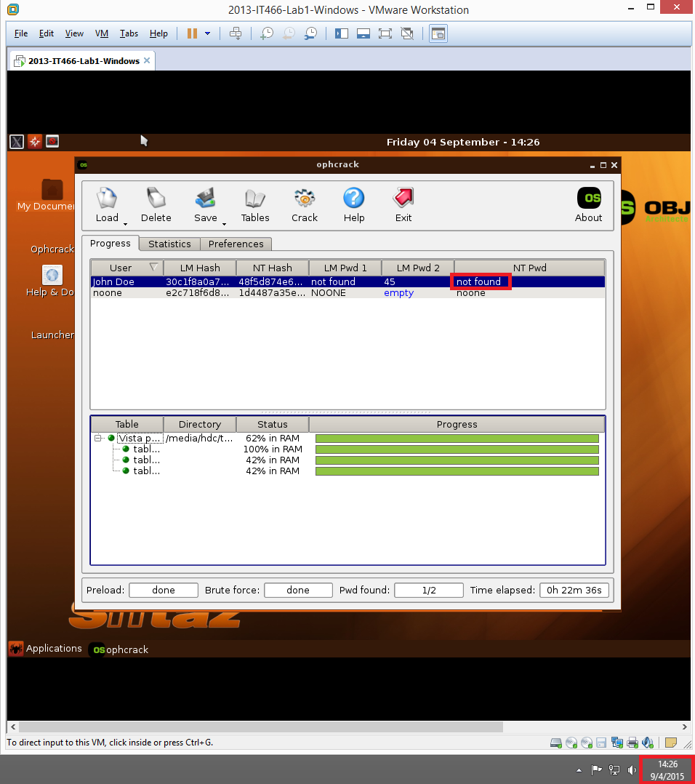The image size is (695, 784).
Task: Start cracking with the Crack gear icon
Action: (305, 199)
